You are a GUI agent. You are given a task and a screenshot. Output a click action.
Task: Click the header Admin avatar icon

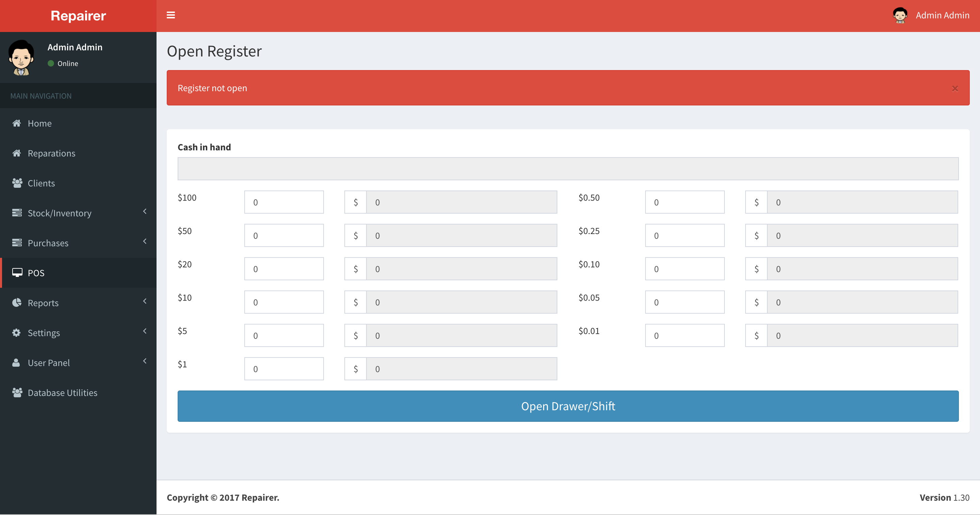(900, 15)
